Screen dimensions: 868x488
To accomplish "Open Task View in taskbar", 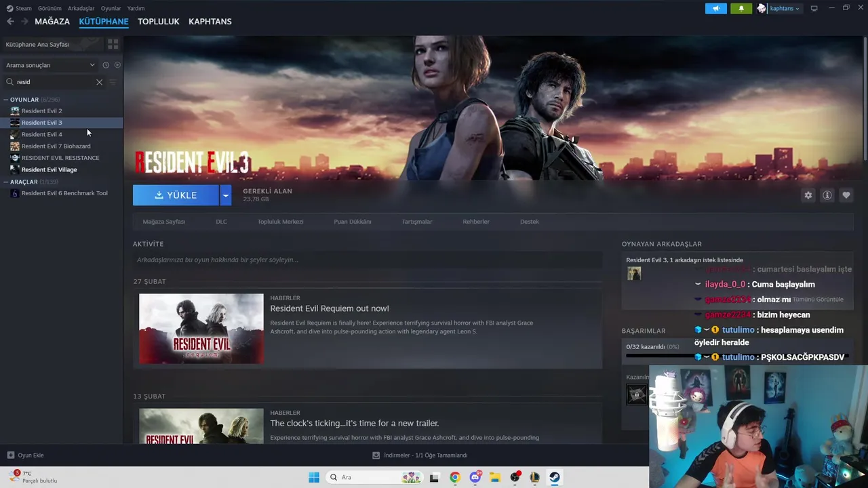I will click(x=435, y=477).
